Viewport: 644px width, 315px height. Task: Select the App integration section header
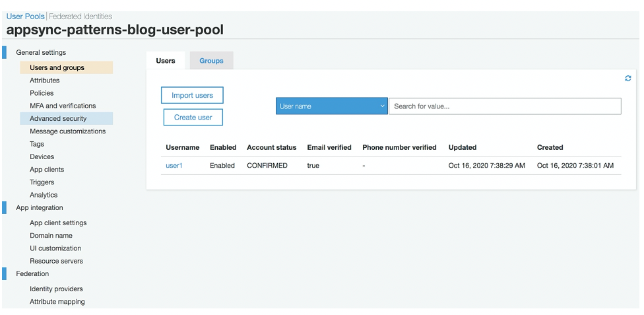(40, 207)
